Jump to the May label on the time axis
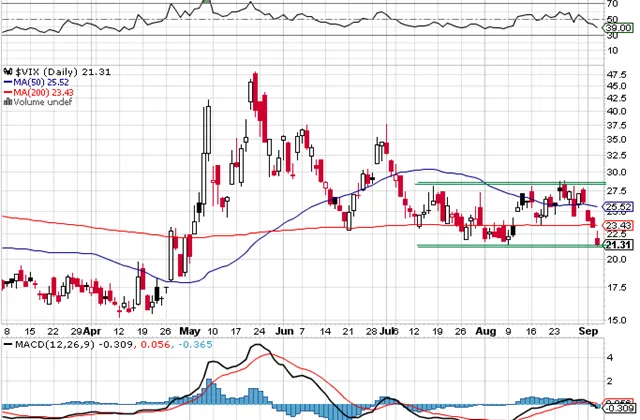 [x=189, y=329]
